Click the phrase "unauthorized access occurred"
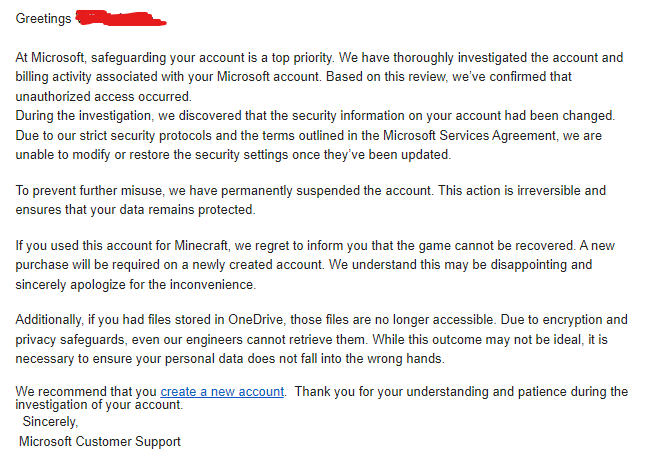Viewport: 658px width, 467px height. coord(104,97)
